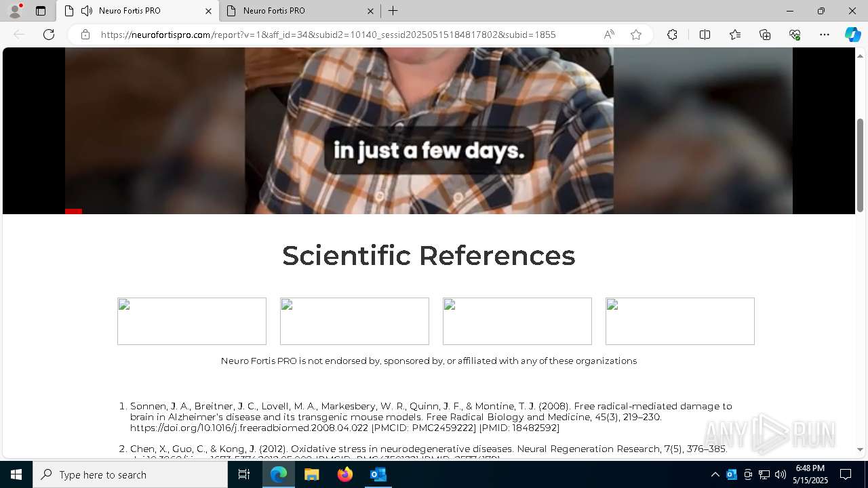Viewport: 868px width, 488px height.
Task: Open the network tray icon
Action: point(764,474)
